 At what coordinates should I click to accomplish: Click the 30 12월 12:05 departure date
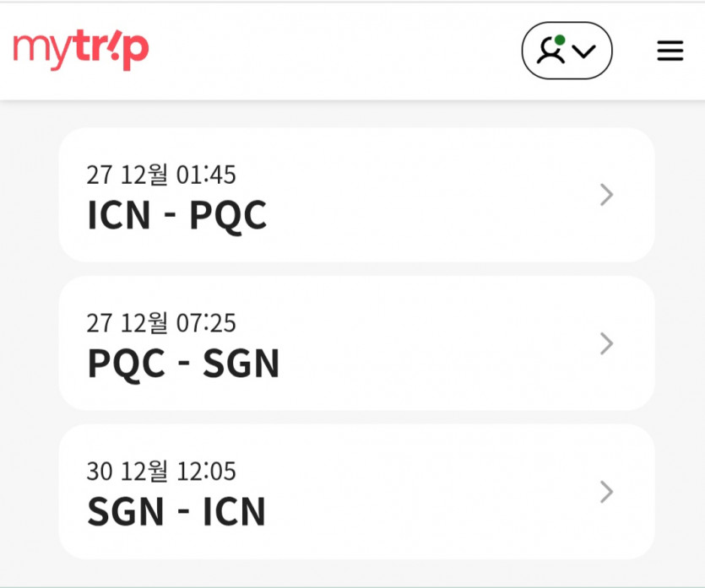(x=161, y=471)
